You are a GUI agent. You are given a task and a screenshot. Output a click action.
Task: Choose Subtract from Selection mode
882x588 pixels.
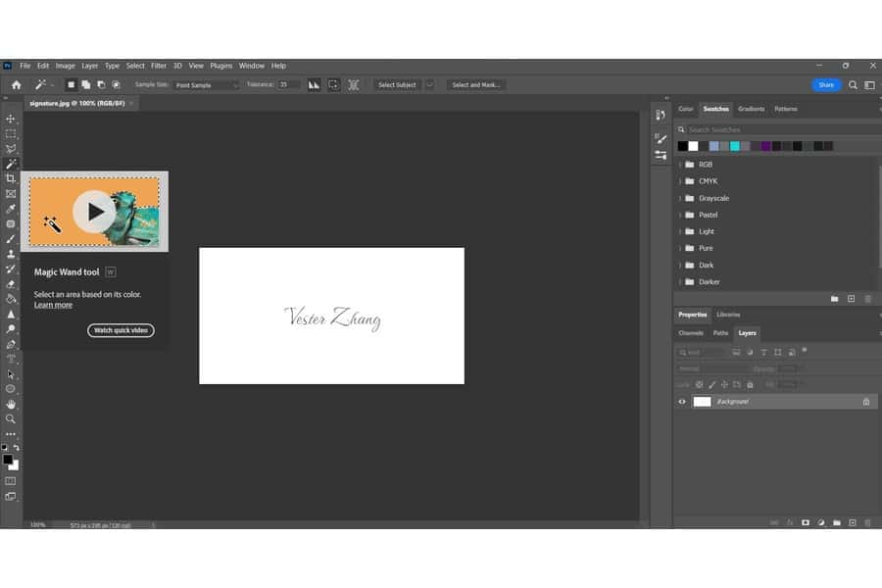(101, 85)
